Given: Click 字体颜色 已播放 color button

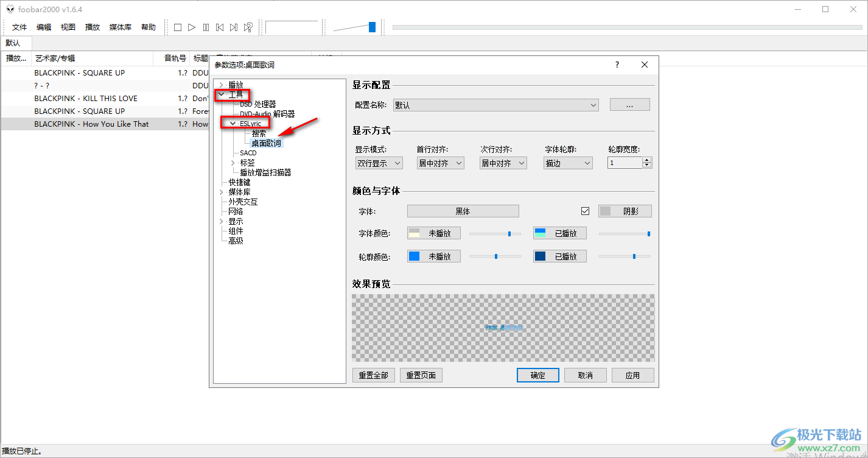Looking at the screenshot, I should click(560, 233).
